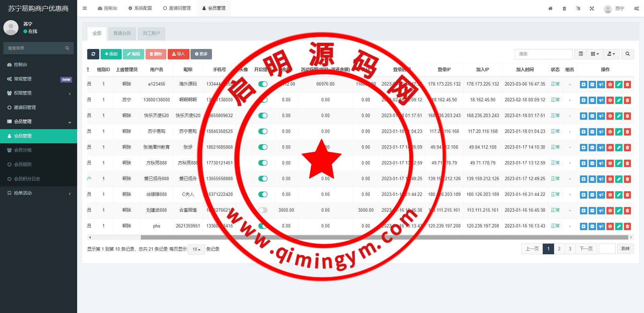Screen dimensions: 644x313
Task: Open the columns grid dropdown
Action: (x=595, y=54)
